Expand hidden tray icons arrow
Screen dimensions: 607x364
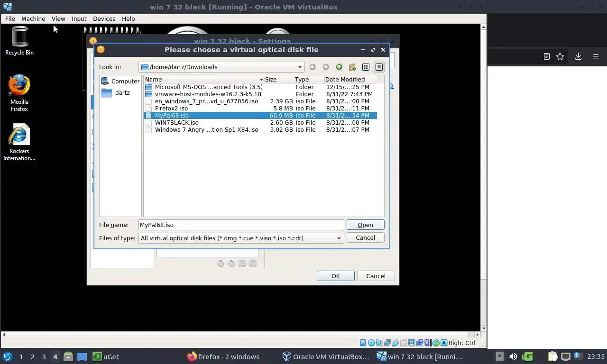pos(499,356)
